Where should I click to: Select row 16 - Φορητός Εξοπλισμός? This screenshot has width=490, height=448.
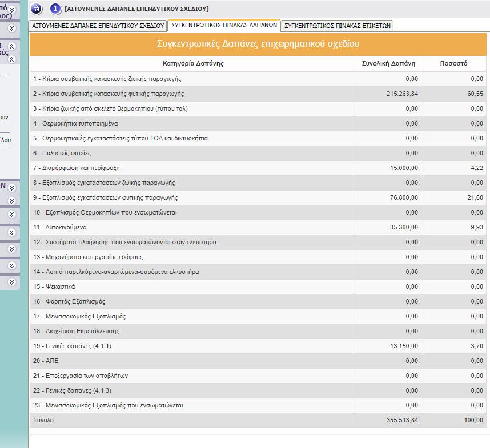click(258, 301)
